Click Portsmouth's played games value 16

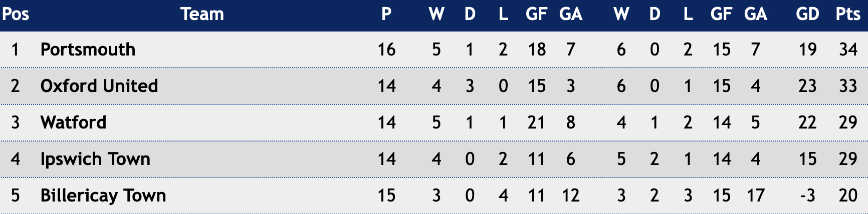(x=386, y=49)
